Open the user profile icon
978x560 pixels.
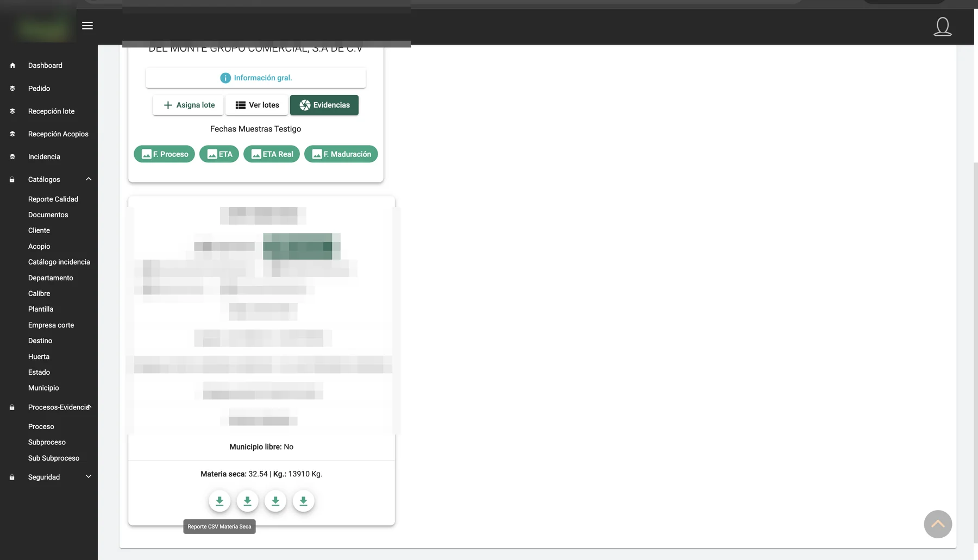point(942,27)
